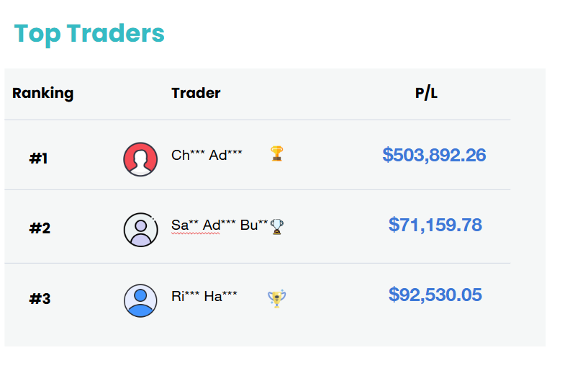Select trader name Sa** Ad*** Bu**
The width and height of the screenshot is (588, 376).
(x=220, y=225)
